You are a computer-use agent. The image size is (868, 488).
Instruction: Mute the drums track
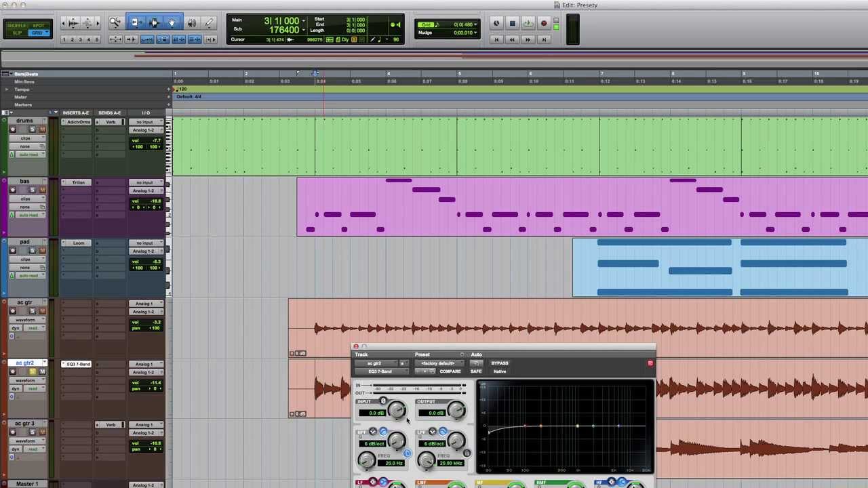pos(42,129)
